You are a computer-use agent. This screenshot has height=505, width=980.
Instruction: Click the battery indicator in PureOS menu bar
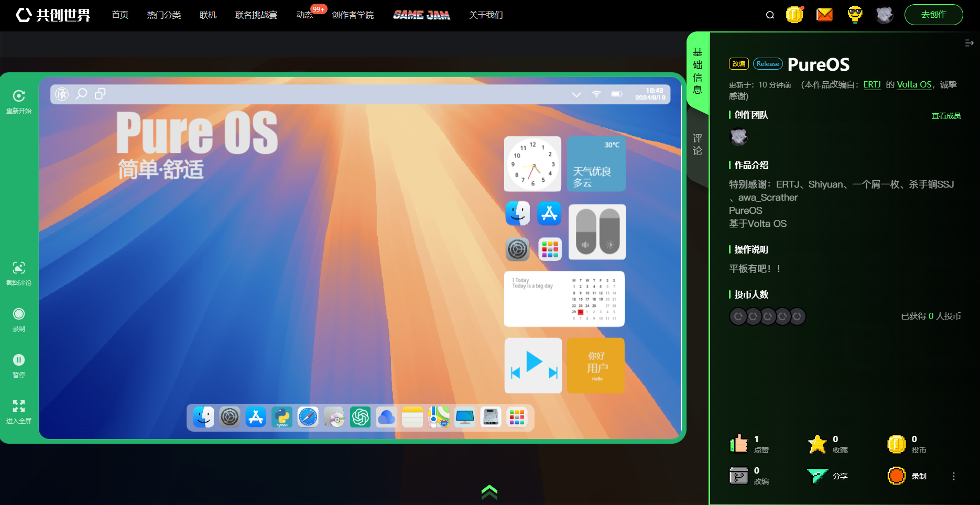tap(617, 94)
